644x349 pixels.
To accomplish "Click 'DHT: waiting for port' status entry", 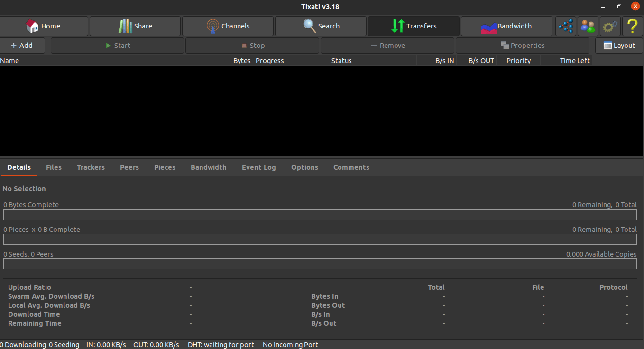I will point(221,345).
